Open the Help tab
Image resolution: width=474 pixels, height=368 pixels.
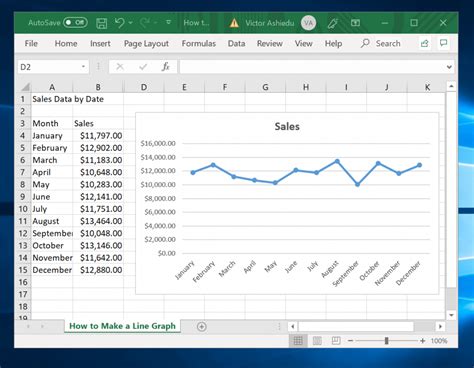tap(333, 44)
